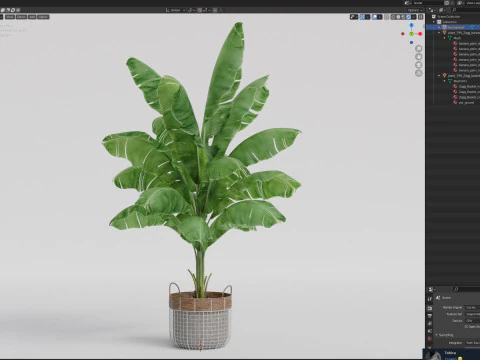Toggle viewport overlays display
480x360 pixels.
pyautogui.click(x=375, y=17)
